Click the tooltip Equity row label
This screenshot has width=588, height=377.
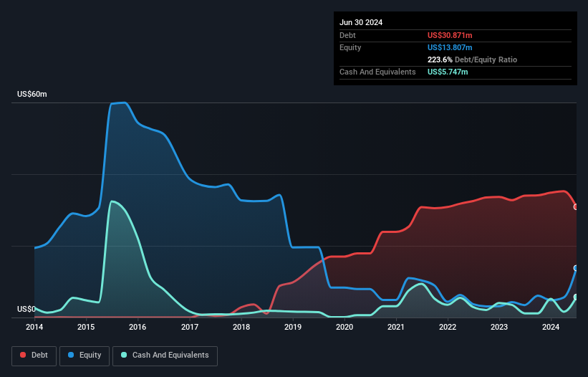[350, 47]
